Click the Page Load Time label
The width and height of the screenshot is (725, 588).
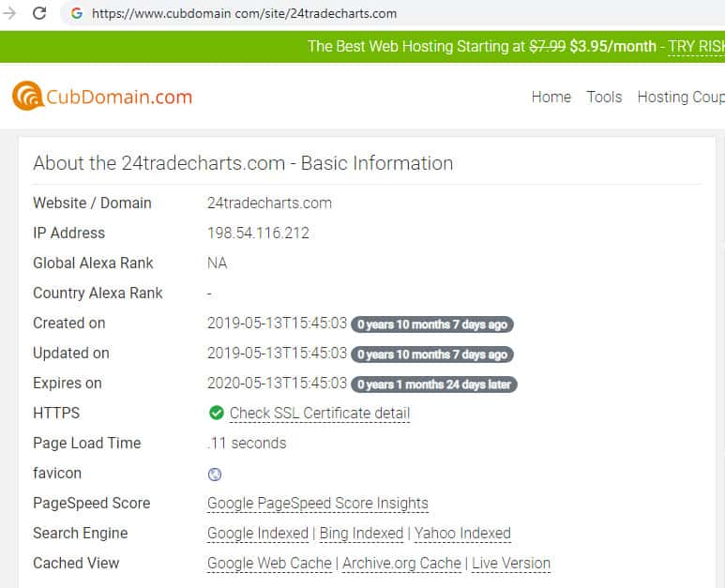(87, 443)
